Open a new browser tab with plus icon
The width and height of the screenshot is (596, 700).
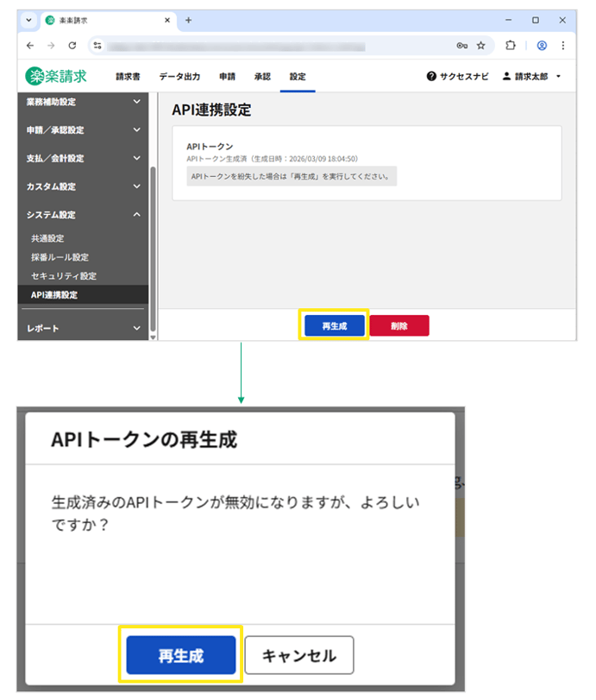(188, 20)
